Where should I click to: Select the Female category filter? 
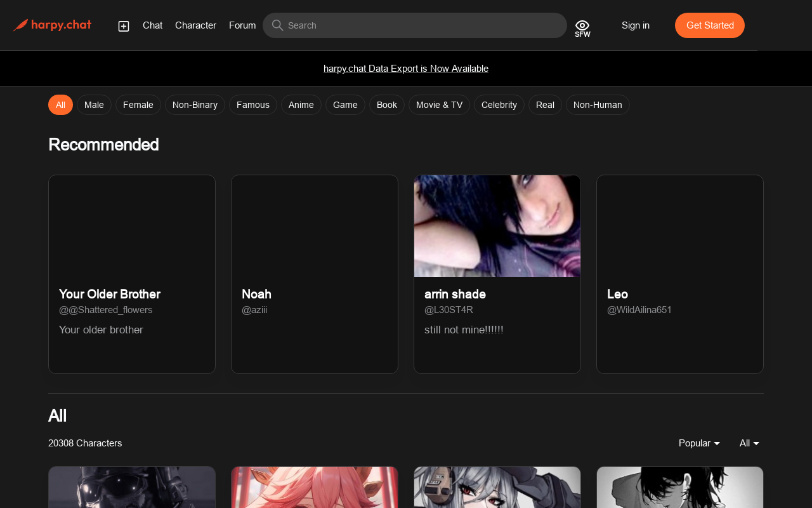138,105
